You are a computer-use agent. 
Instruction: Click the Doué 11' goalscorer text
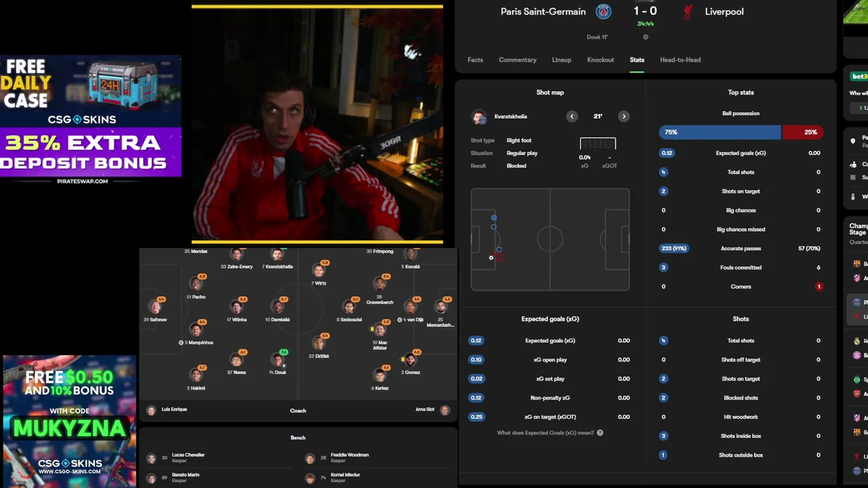tap(597, 37)
